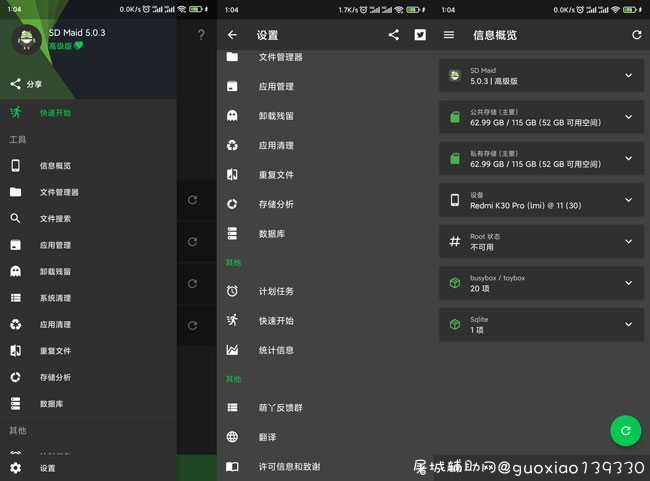Image resolution: width=650 pixels, height=481 pixels.
Task: Open 数据库 settings in the 设置 list
Action: 325,233
